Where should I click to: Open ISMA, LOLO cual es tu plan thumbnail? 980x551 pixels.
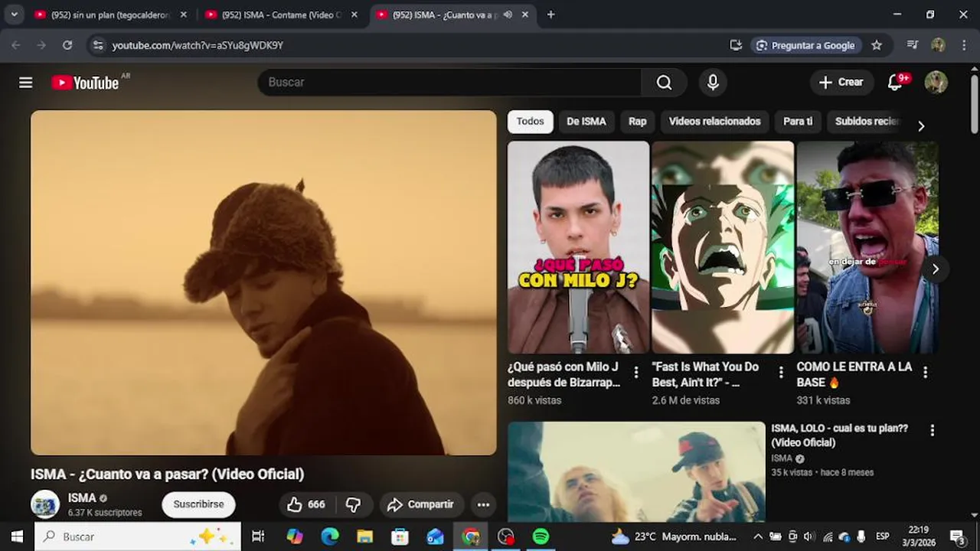[636, 471]
